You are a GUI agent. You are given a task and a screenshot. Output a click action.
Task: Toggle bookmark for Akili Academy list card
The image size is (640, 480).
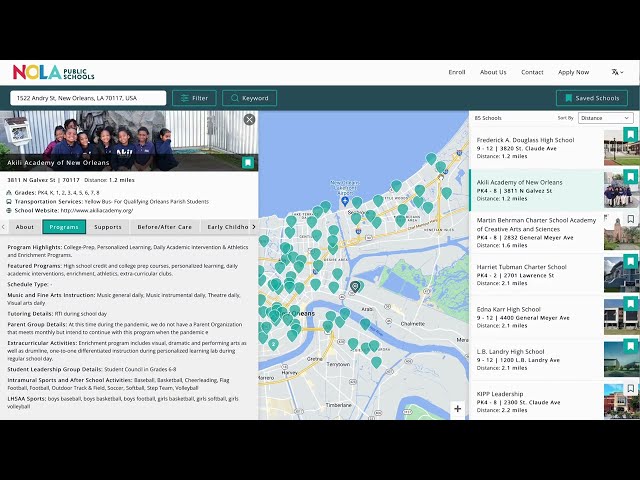tap(631, 177)
